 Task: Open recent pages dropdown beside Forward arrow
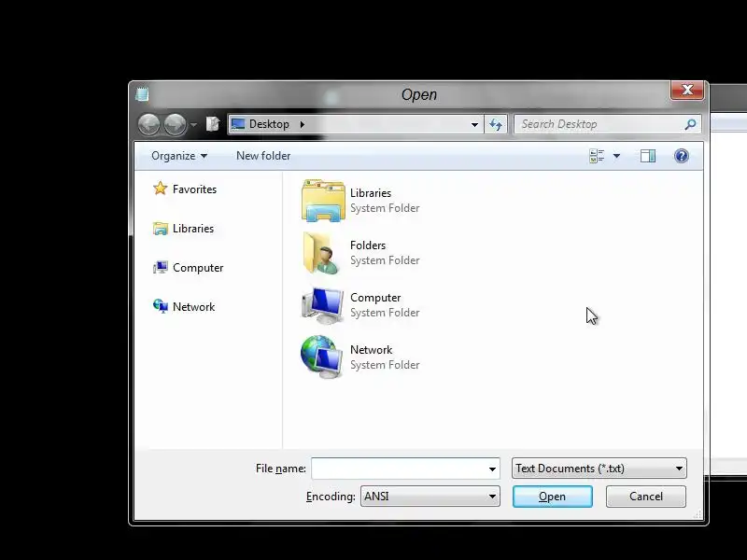(193, 125)
